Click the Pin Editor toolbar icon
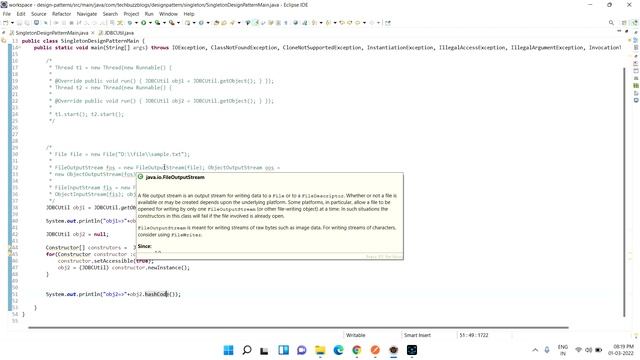 coord(388,23)
